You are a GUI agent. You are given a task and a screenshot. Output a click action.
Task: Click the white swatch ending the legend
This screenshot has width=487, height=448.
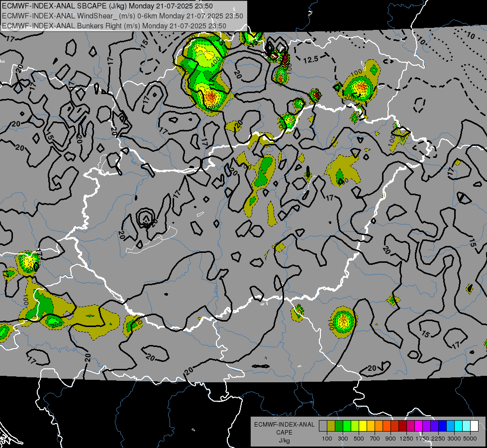click(475, 426)
